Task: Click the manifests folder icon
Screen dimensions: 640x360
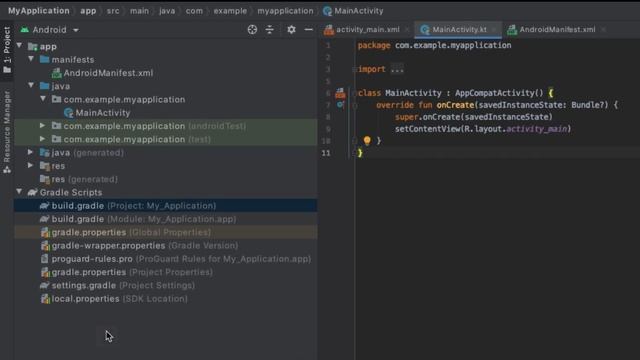Action: [44, 60]
